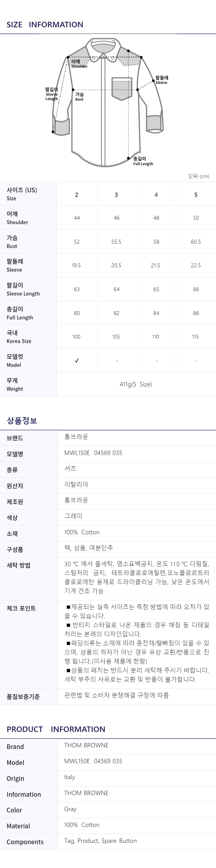Image resolution: width=216 pixels, height=868 pixels.
Task: Click the shirt pocket in the diagram
Action: click(121, 89)
